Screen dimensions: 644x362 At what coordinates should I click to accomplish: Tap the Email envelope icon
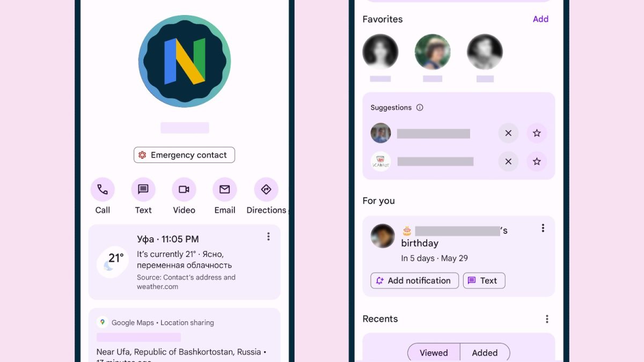[x=225, y=189]
